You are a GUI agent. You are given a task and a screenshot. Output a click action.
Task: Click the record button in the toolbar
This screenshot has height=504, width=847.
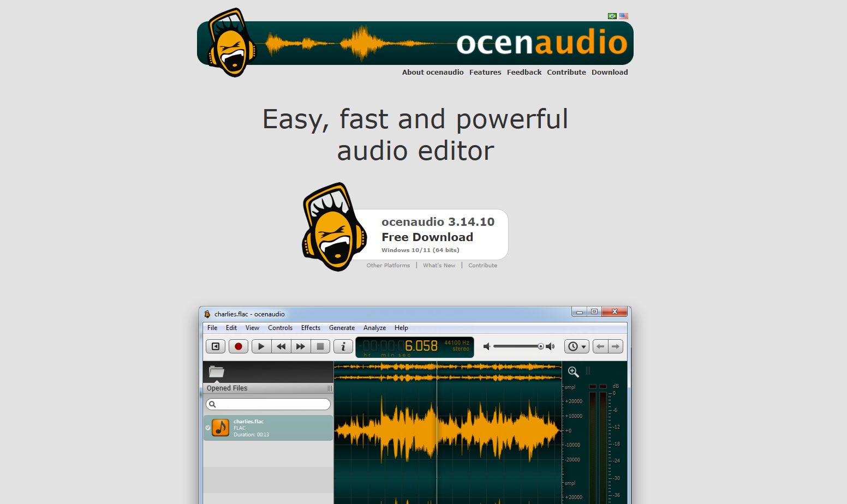[x=238, y=346]
